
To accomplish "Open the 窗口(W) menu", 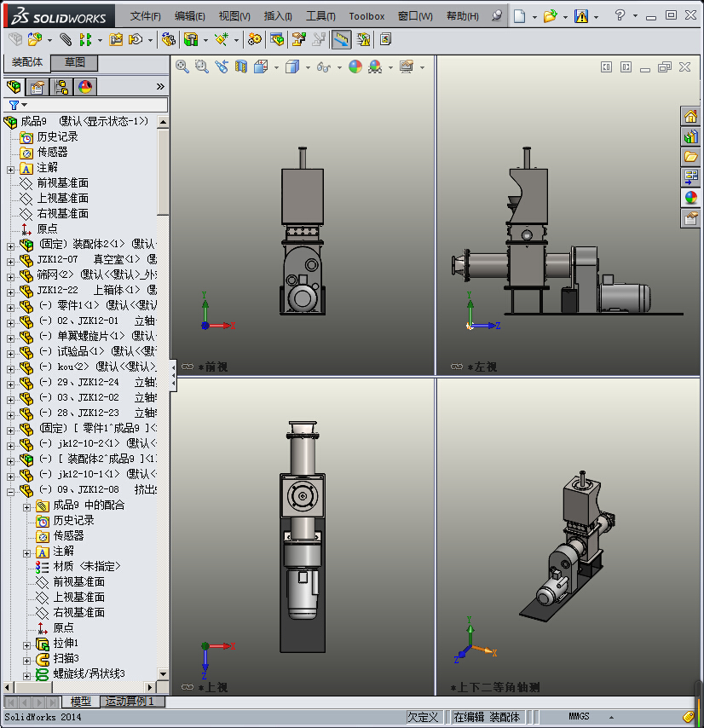I will 415,16.
